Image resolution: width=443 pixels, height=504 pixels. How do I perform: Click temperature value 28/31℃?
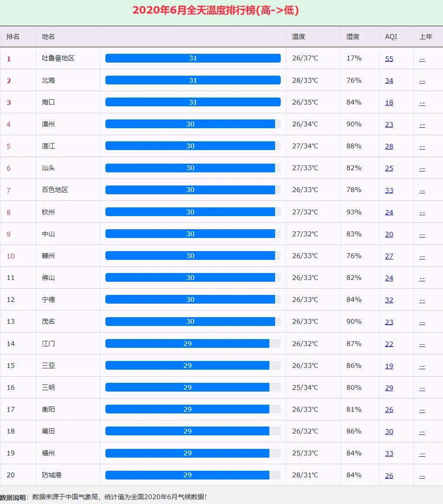point(305,475)
